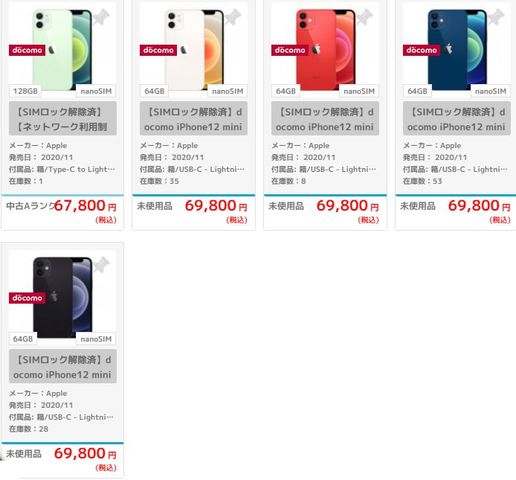Pin the green iPhone 12 mini listing

pos(102,17)
